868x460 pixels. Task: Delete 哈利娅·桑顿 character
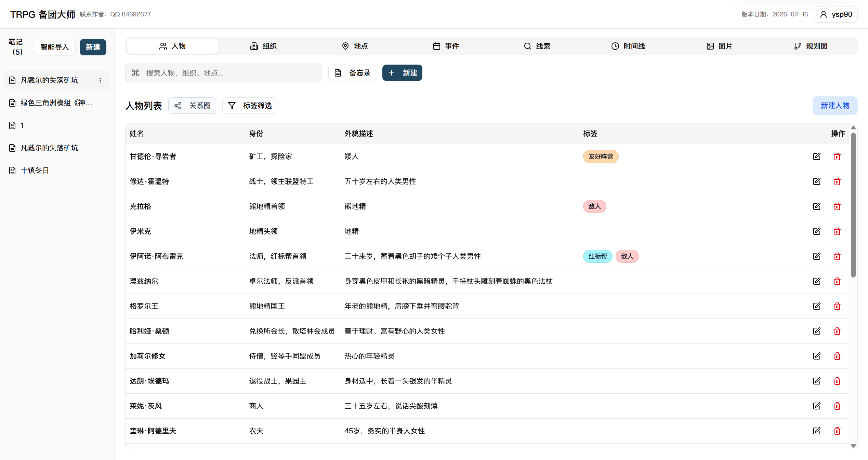point(837,331)
